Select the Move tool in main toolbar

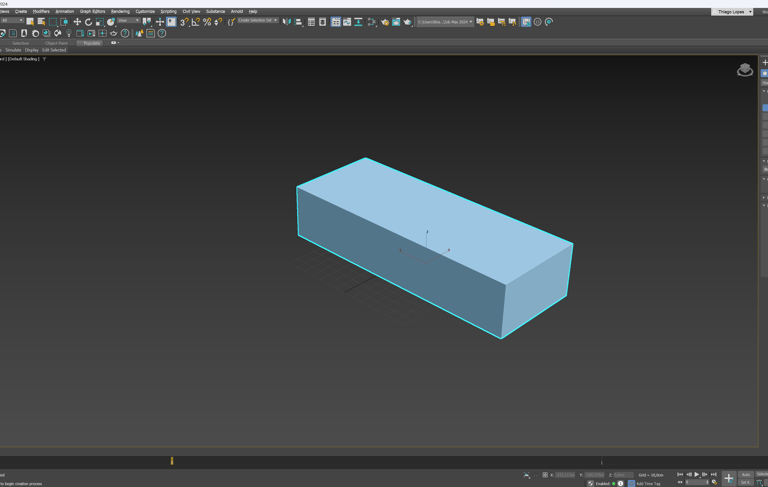tap(77, 22)
